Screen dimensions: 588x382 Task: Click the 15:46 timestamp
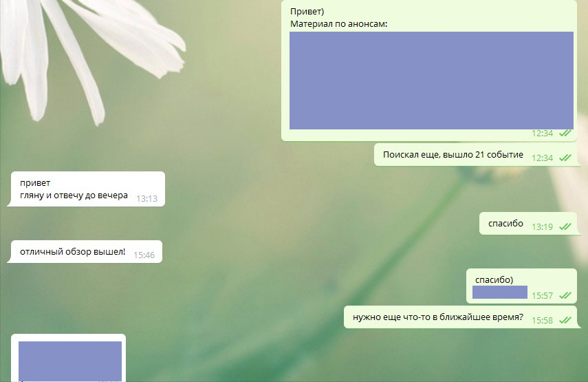(x=144, y=255)
